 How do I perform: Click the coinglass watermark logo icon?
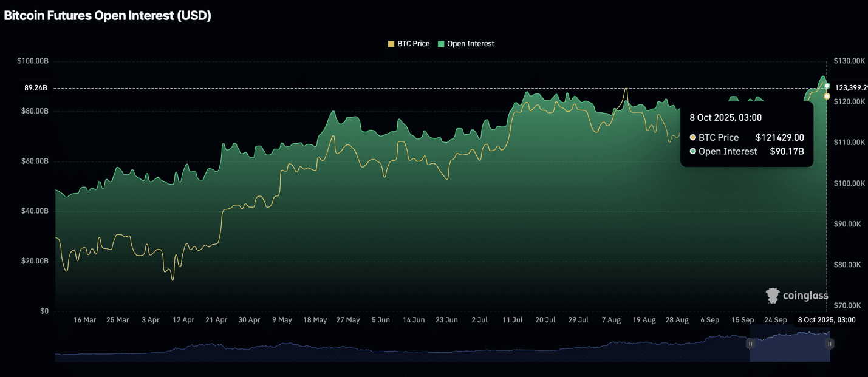(773, 296)
